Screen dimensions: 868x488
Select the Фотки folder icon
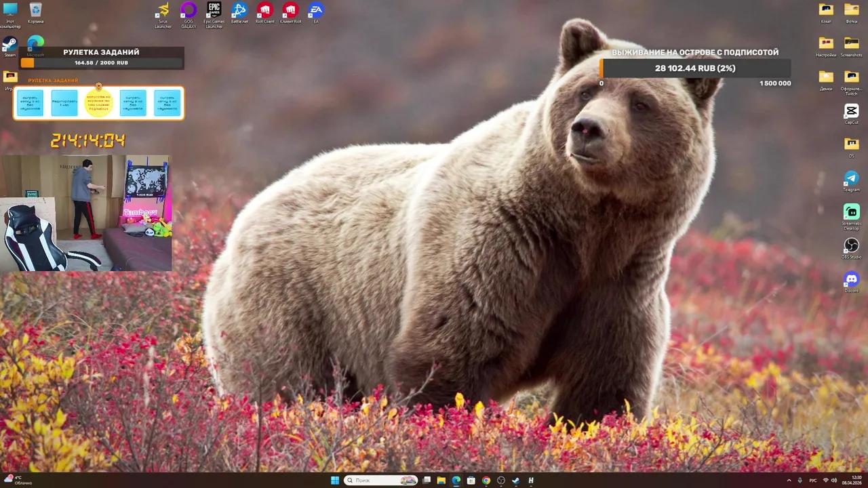click(852, 13)
